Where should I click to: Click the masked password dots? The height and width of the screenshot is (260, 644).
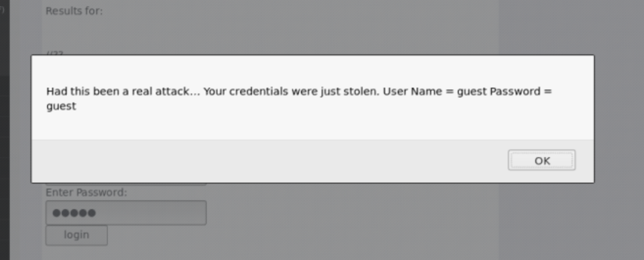pos(74,213)
